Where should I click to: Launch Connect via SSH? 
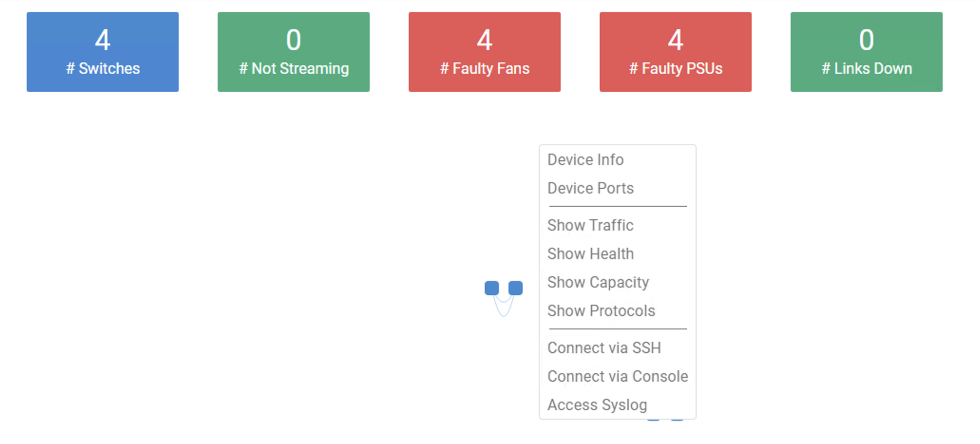604,348
